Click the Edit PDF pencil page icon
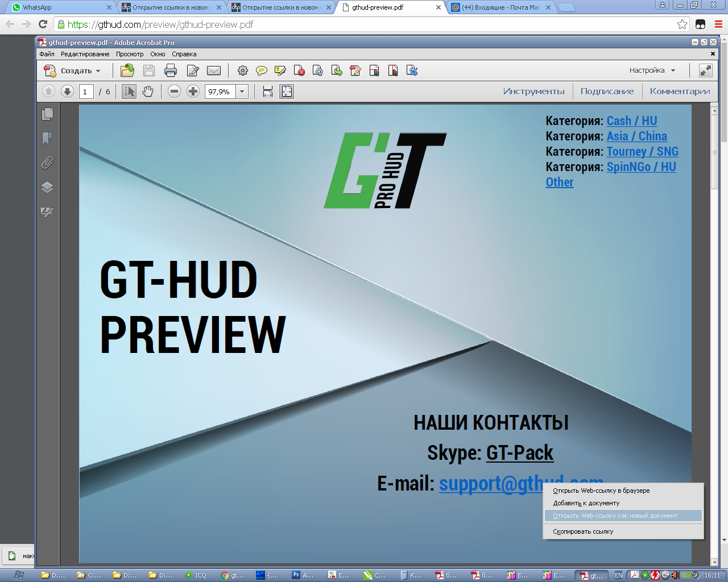728x582 pixels. (355, 70)
